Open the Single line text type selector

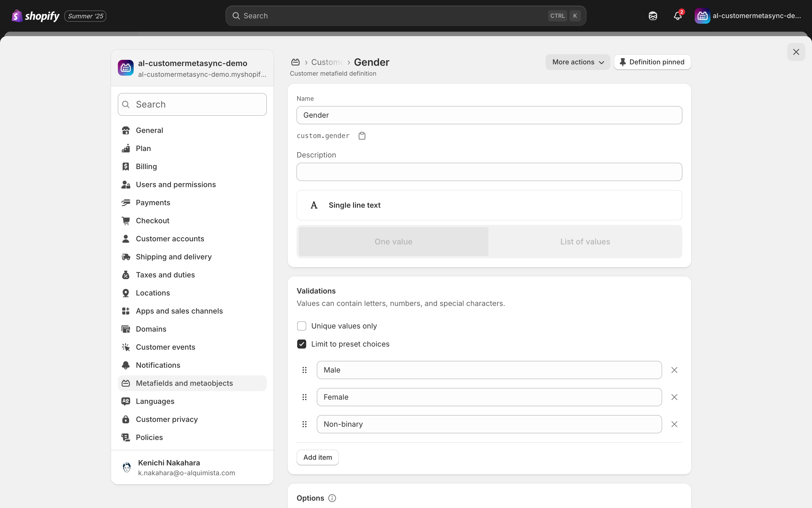(x=489, y=205)
